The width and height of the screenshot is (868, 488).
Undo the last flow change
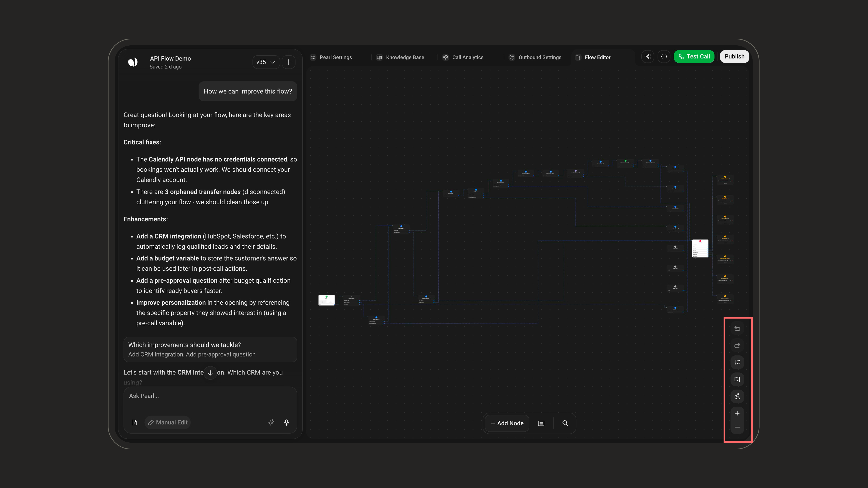pos(737,328)
